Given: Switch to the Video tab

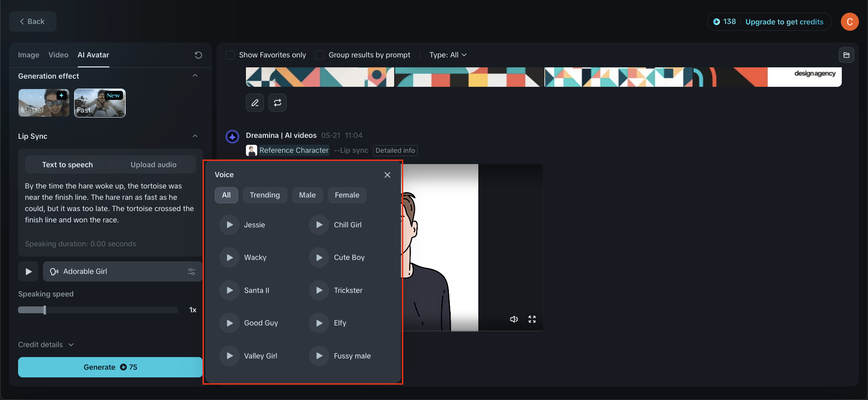Looking at the screenshot, I should [58, 55].
